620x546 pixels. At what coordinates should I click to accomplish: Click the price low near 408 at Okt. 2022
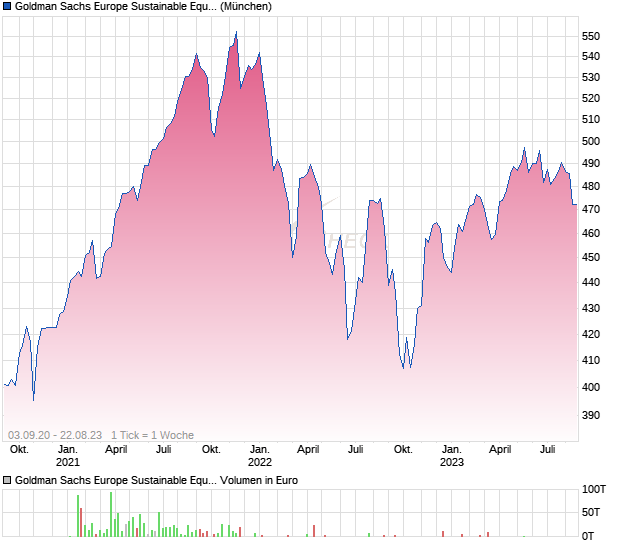click(403, 368)
